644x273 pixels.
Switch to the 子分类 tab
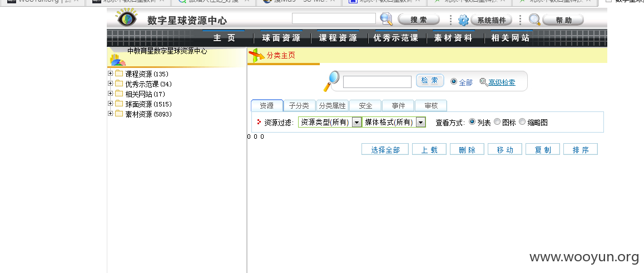tap(299, 106)
